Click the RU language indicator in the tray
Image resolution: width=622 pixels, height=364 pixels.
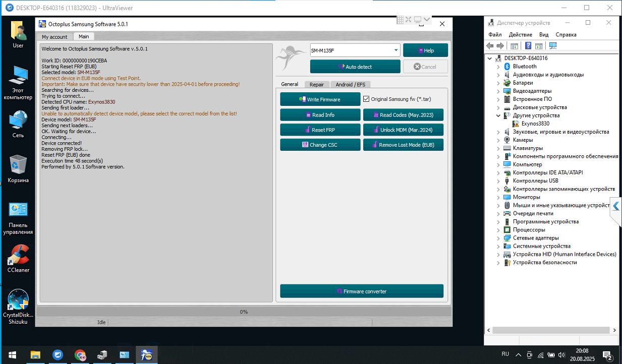(505, 354)
